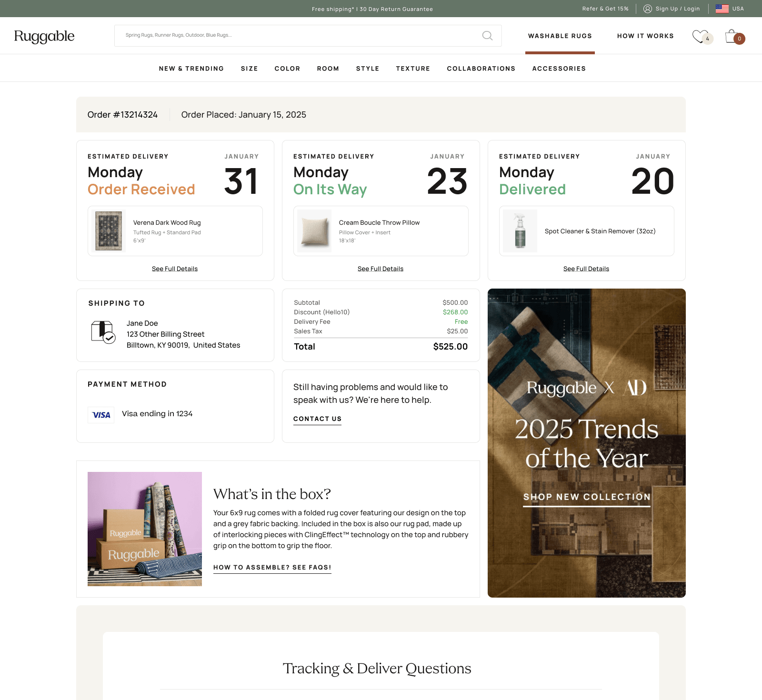Viewport: 762px width, 700px height.
Task: Click the free shipping banner text
Action: point(372,9)
